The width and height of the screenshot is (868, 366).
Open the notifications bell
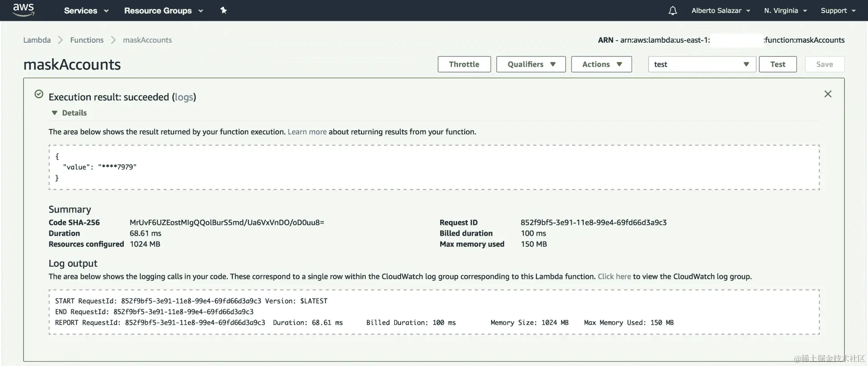673,11
